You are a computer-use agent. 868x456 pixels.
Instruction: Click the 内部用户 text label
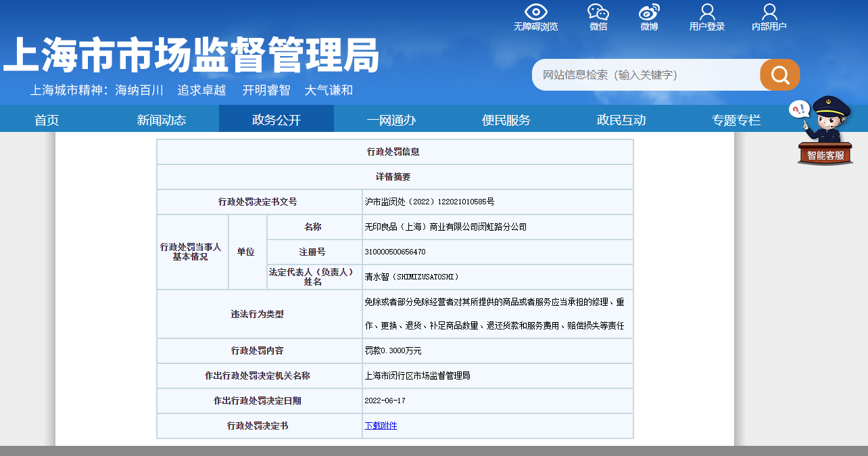point(769,26)
